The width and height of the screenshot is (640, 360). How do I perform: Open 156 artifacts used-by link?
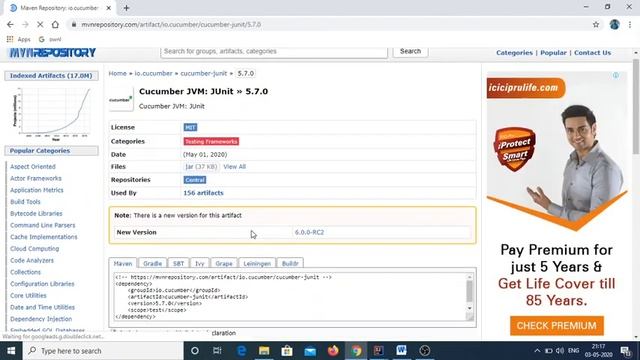tap(203, 193)
